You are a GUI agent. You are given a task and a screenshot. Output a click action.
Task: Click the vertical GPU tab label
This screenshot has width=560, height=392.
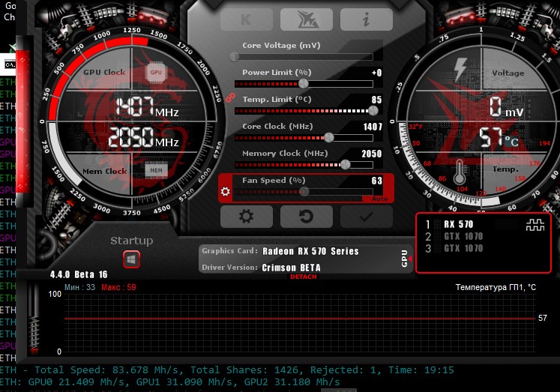pos(404,258)
